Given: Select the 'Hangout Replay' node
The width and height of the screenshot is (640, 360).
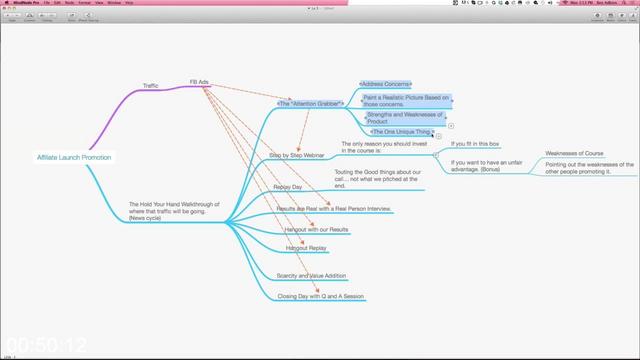Looking at the screenshot, I should point(306,248).
